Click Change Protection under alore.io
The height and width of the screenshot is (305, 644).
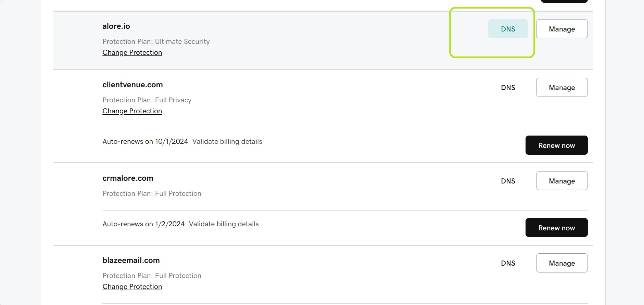click(x=132, y=52)
